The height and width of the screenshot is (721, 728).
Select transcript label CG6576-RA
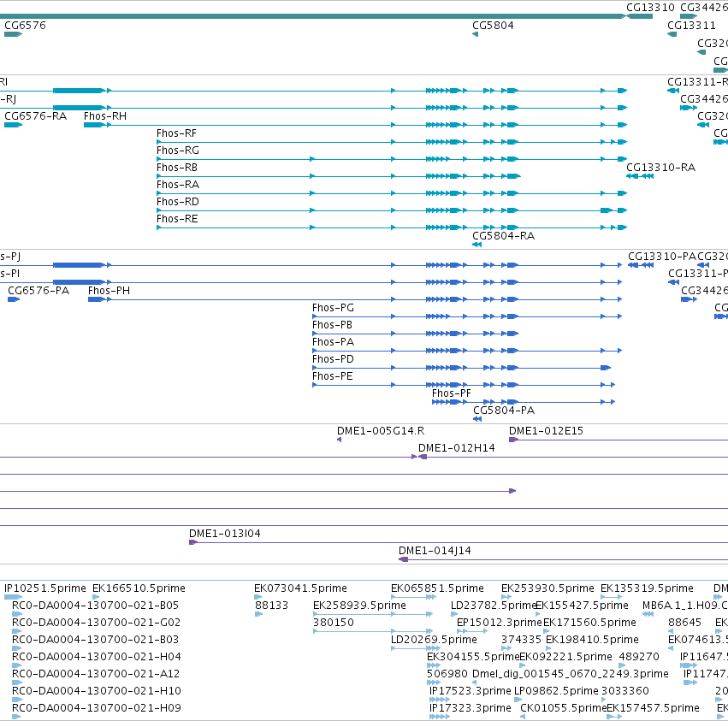pyautogui.click(x=35, y=116)
